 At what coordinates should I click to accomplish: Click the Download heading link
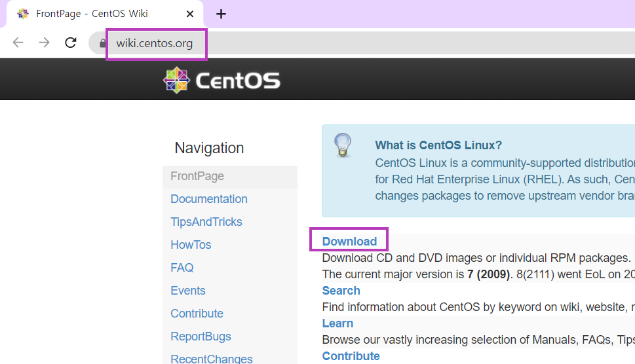pos(349,242)
